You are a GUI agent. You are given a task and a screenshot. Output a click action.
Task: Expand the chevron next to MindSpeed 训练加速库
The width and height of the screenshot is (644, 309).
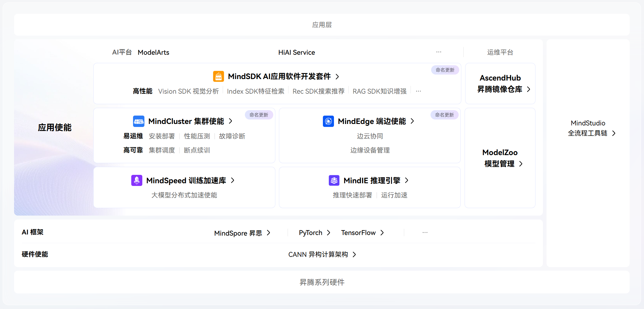click(233, 180)
